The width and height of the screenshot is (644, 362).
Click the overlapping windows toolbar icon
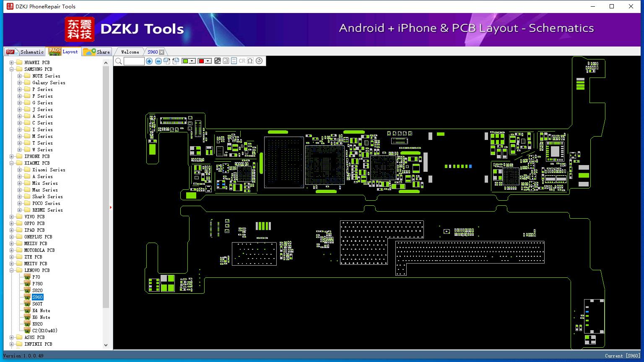217,61
